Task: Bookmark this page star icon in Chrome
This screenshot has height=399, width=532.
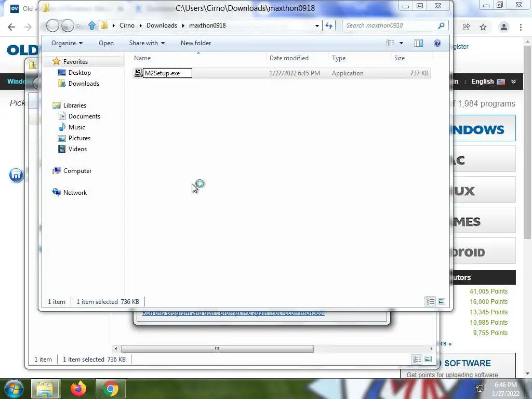Action: [483, 27]
